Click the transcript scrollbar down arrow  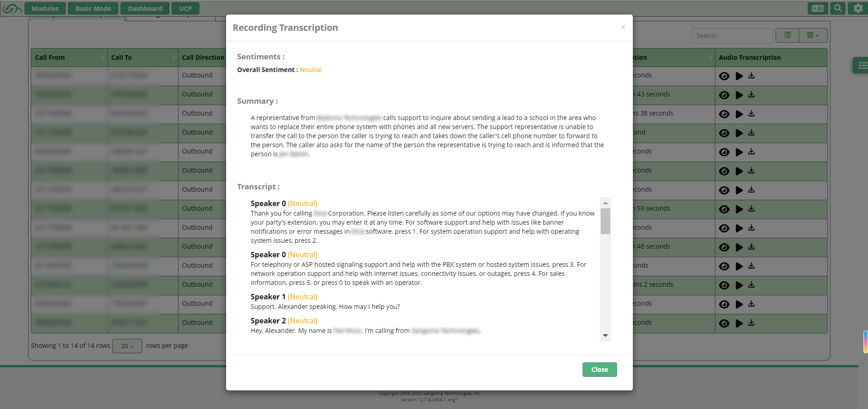click(x=605, y=336)
